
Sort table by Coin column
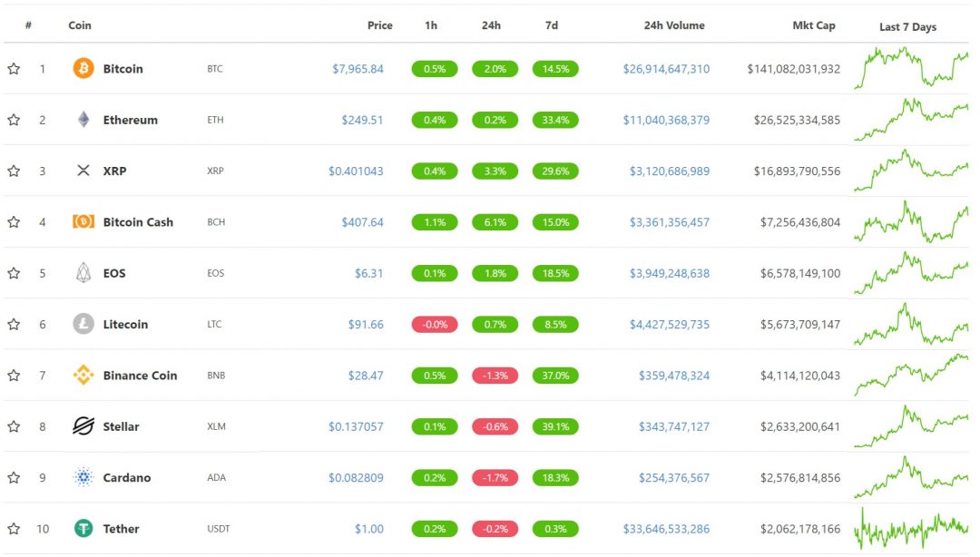(x=79, y=25)
